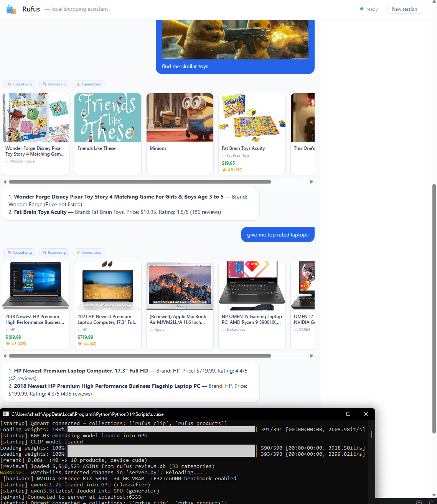
Task: Click the '[qdrant] Connected to server' terminal line
Action: (x=71, y=497)
